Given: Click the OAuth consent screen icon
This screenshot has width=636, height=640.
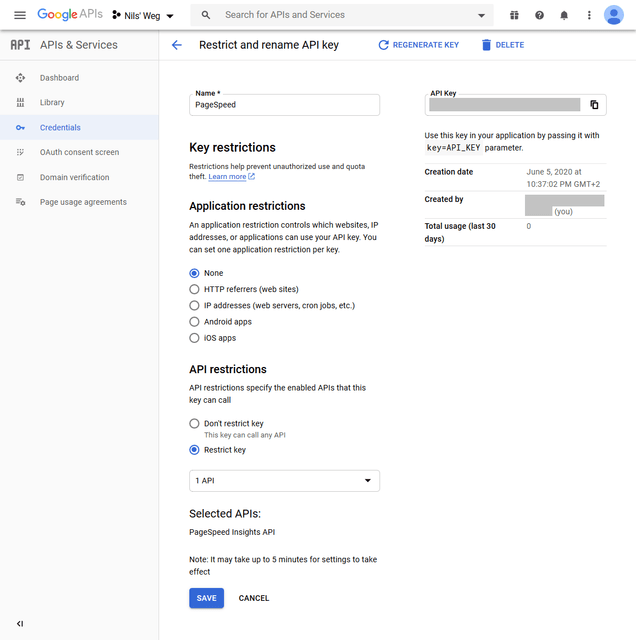Looking at the screenshot, I should [20, 152].
